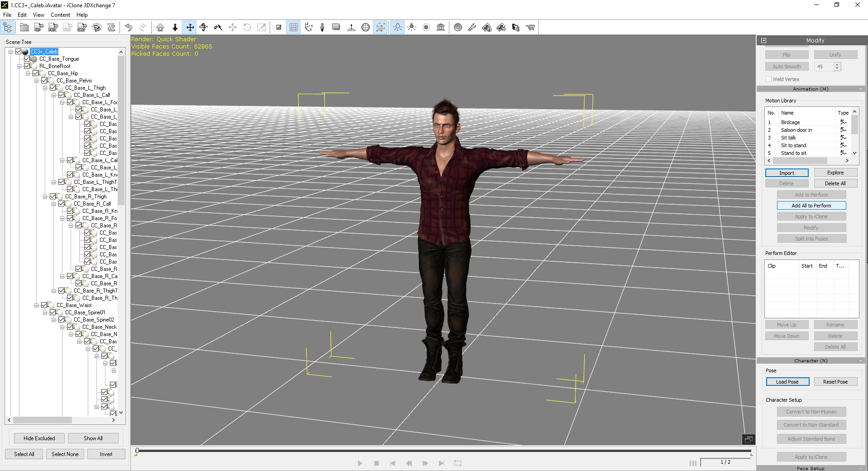Toggle the CC_Base_Waist checkbox

(44, 305)
